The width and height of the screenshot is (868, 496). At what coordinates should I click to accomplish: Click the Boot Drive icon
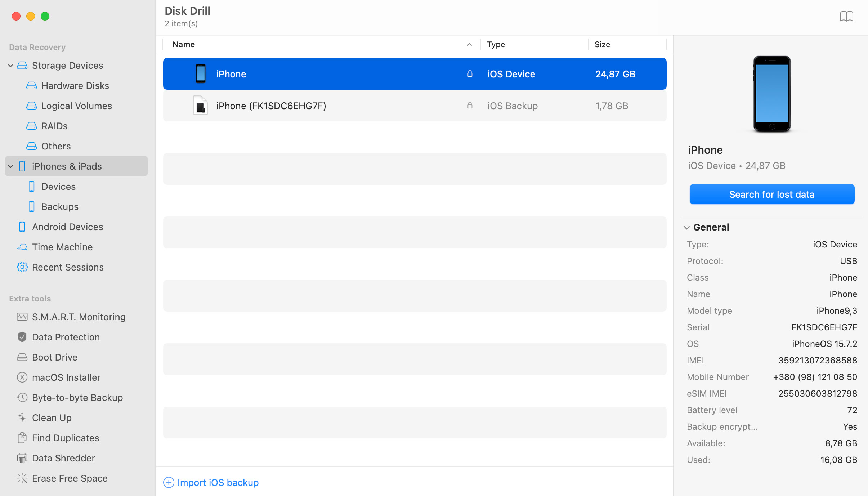coord(22,357)
